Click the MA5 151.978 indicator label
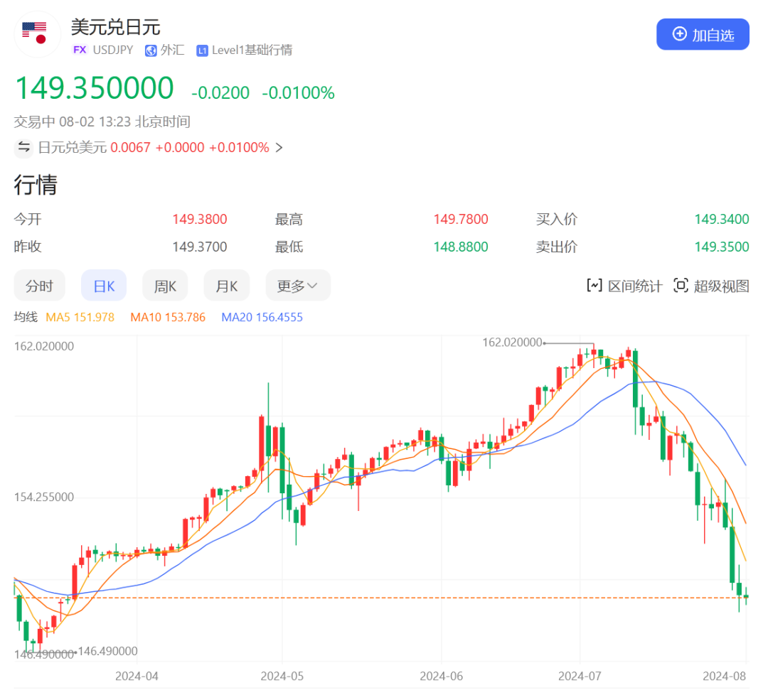This screenshot has width=768, height=700. 80,317
